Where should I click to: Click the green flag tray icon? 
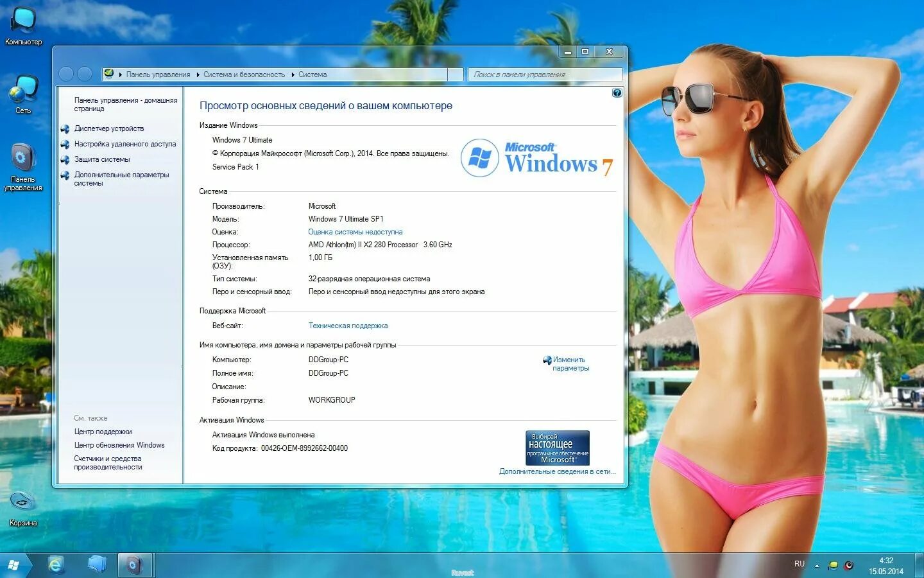coord(833,565)
